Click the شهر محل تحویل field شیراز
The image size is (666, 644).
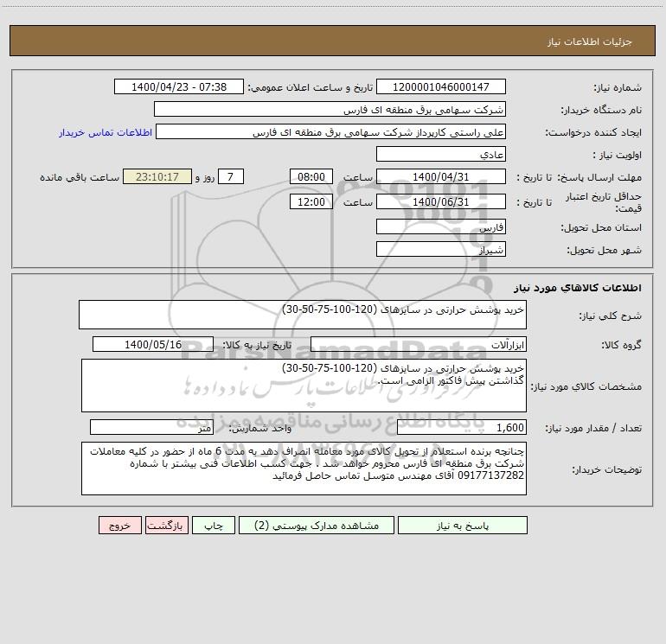pos(441,249)
